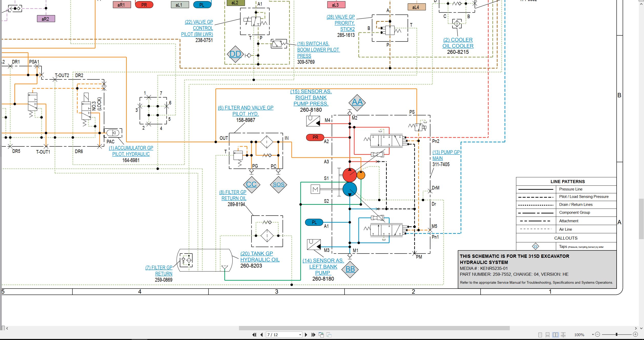644x340 pixels.
Task: Open the (22) Valve GP Control link
Action: 197,28
